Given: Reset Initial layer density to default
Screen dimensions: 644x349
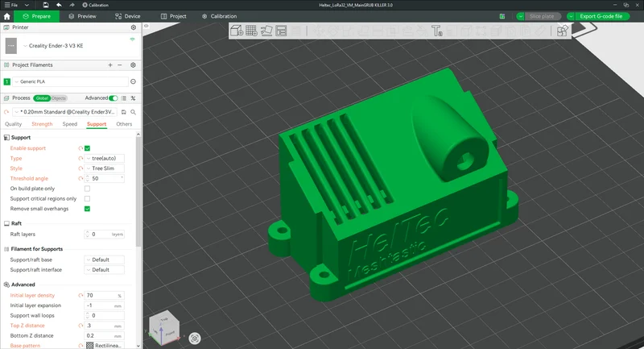Looking at the screenshot, I should click(80, 295).
